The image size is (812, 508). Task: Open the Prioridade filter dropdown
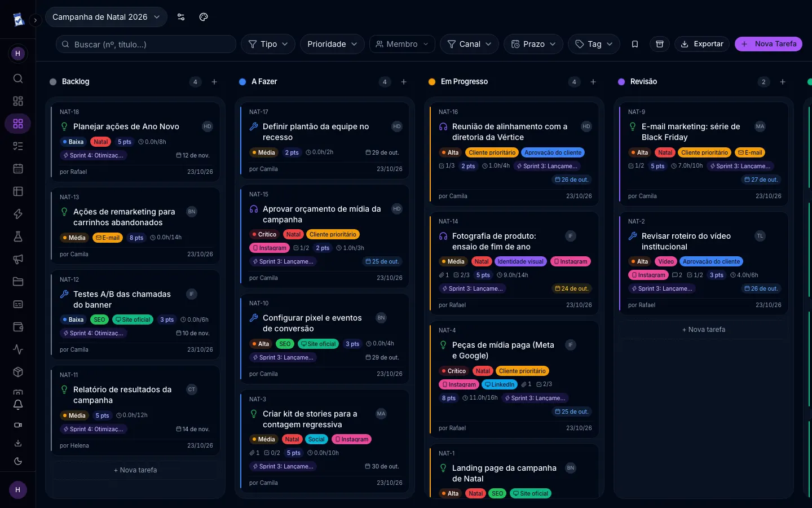332,44
